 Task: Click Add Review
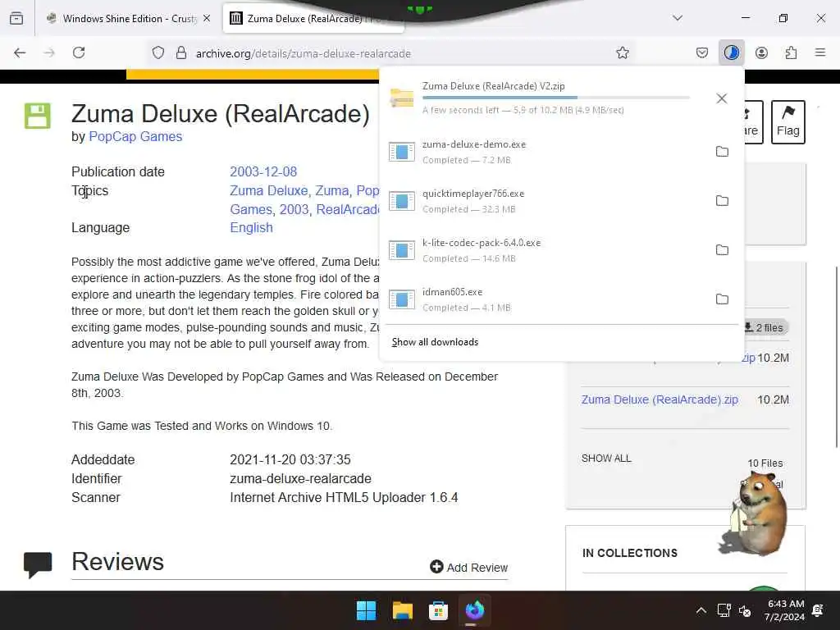coord(468,568)
